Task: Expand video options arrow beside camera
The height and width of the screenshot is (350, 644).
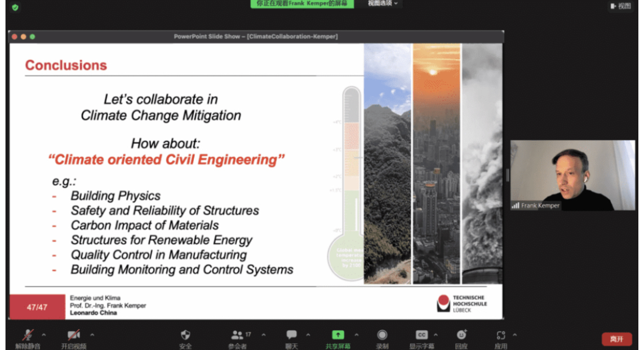Action: point(92,335)
